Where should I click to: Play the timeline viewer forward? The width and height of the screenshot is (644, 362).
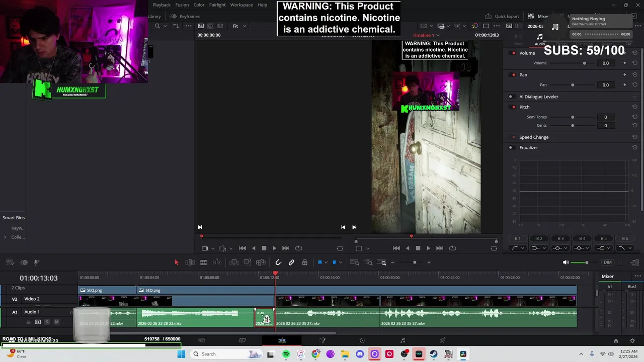pyautogui.click(x=428, y=248)
